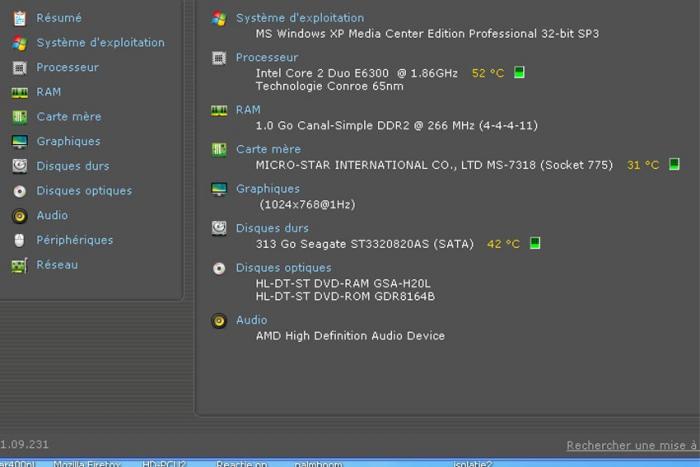Screen dimensions: 700x467
Task: Click the Graphiques heading in summary
Action: [268, 189]
